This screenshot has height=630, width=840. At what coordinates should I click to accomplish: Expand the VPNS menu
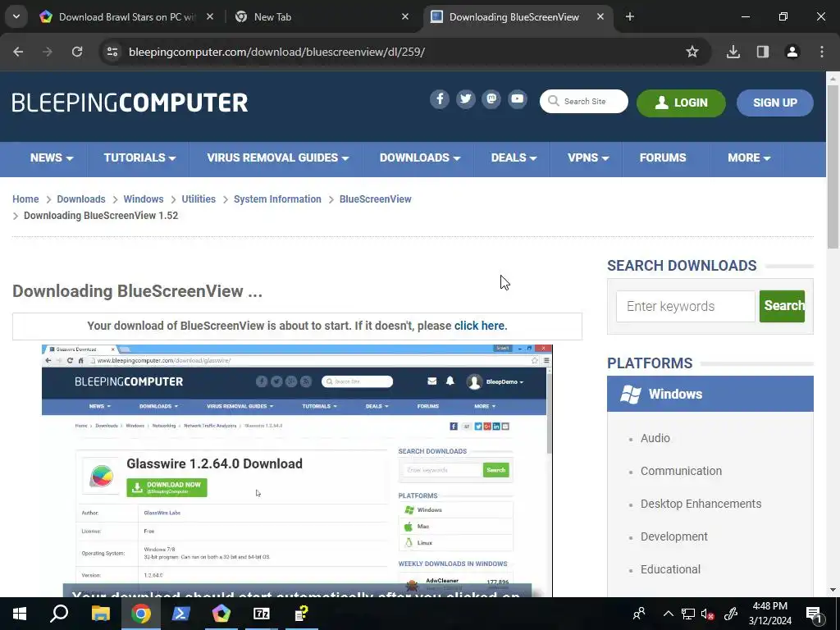(588, 158)
